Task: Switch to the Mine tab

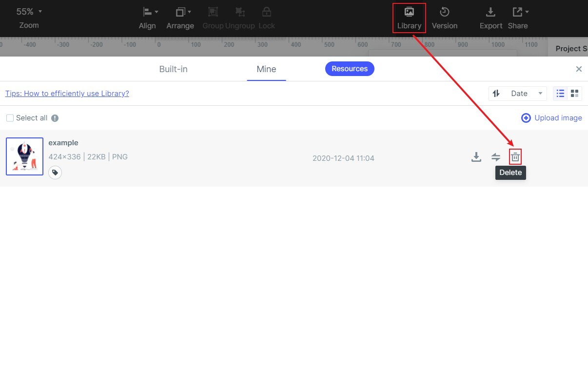Action: click(x=267, y=69)
